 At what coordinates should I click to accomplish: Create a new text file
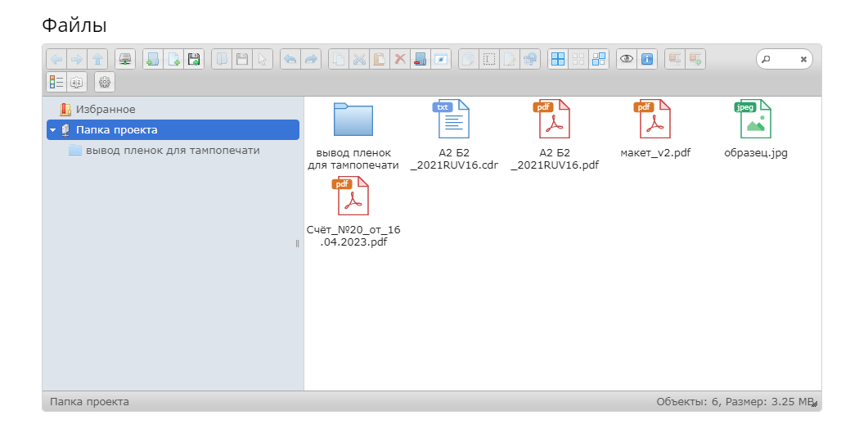pyautogui.click(x=173, y=59)
